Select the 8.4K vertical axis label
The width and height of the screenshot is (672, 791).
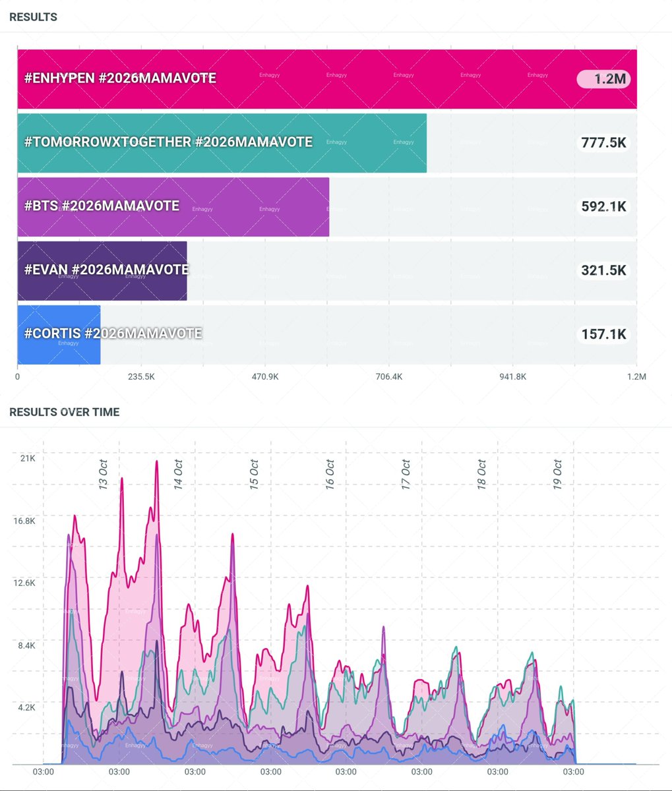coord(27,645)
